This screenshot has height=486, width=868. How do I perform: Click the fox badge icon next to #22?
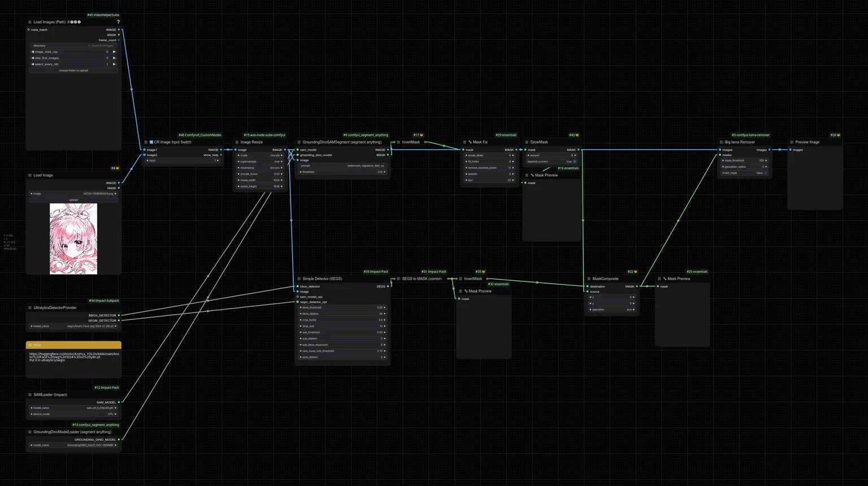pos(636,272)
